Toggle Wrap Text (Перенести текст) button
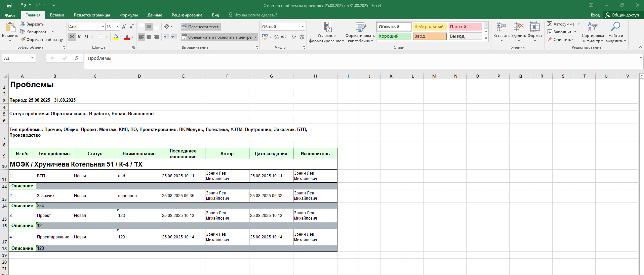This screenshot has height=275, width=644. click(x=200, y=27)
